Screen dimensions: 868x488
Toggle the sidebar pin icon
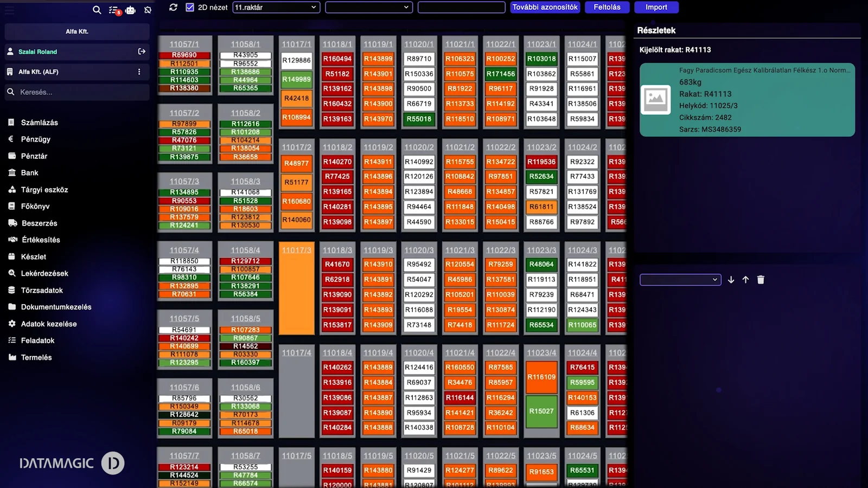point(148,10)
